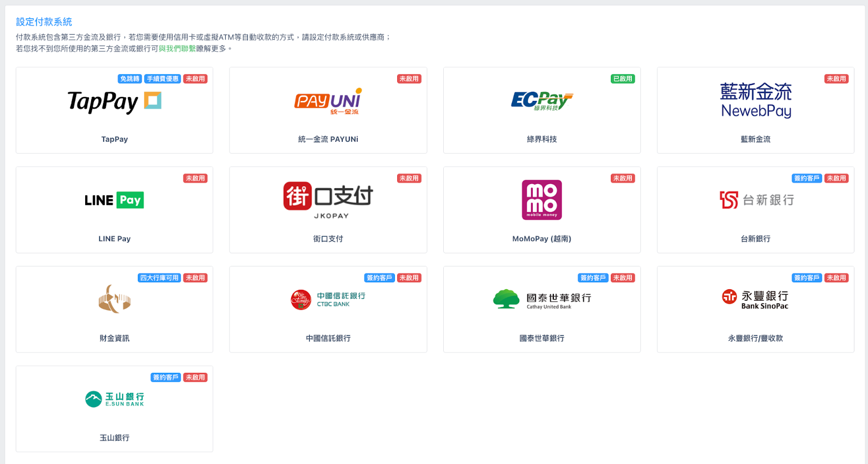Click the 未啟用 badge on PAYUNi card
The width and height of the screenshot is (868, 464).
point(409,79)
